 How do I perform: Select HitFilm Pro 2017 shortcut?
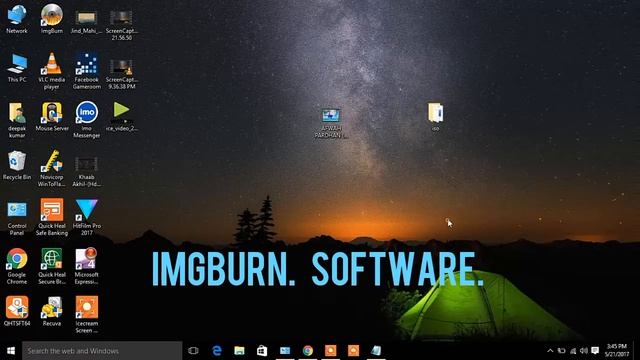pyautogui.click(x=87, y=217)
